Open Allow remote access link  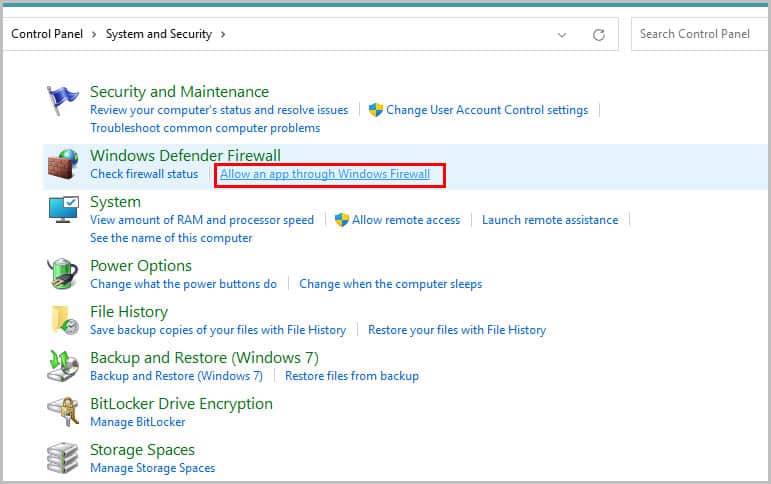(x=406, y=220)
